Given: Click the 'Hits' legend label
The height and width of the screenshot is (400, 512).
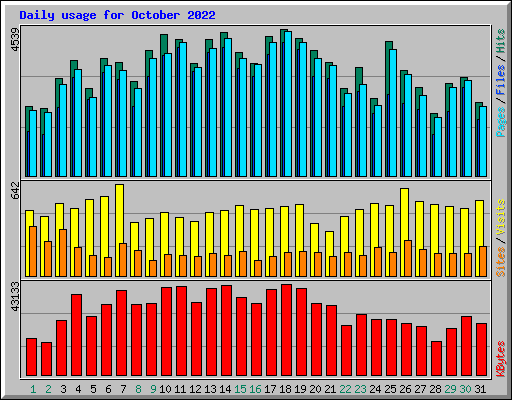Looking at the screenshot, I should coord(501,41).
